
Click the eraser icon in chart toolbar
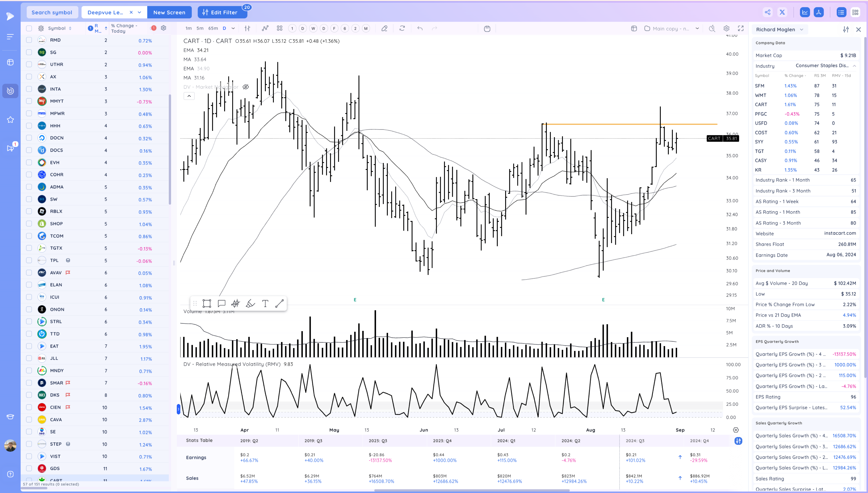coord(384,28)
